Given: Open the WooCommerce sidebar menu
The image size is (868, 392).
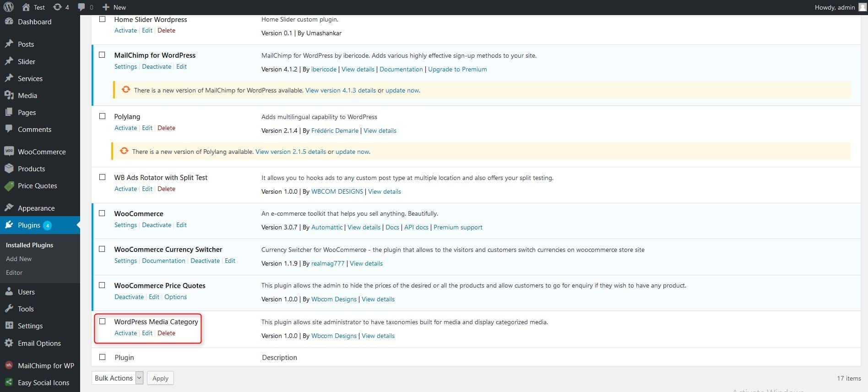Looking at the screenshot, I should [40, 152].
